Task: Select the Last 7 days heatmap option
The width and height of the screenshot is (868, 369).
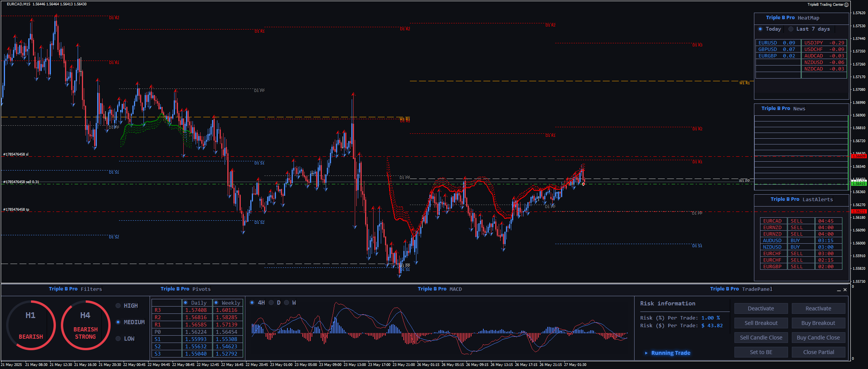Action: point(791,29)
